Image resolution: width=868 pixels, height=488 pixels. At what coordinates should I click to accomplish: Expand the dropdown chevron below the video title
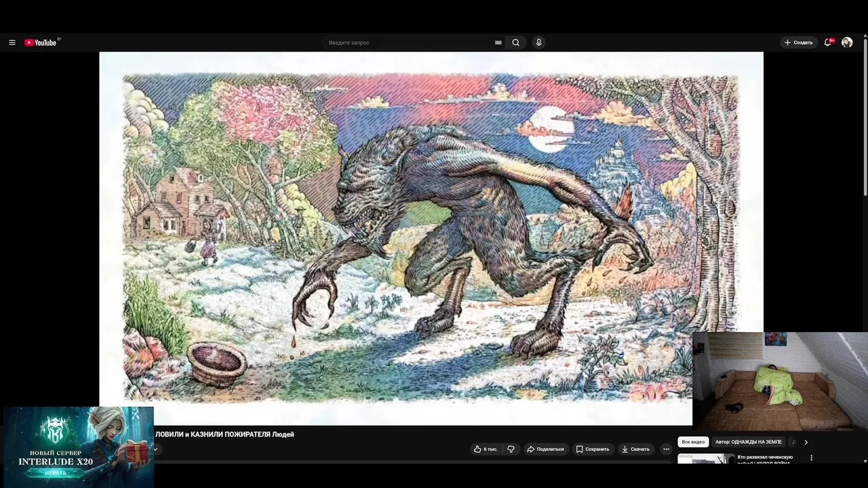tap(155, 449)
